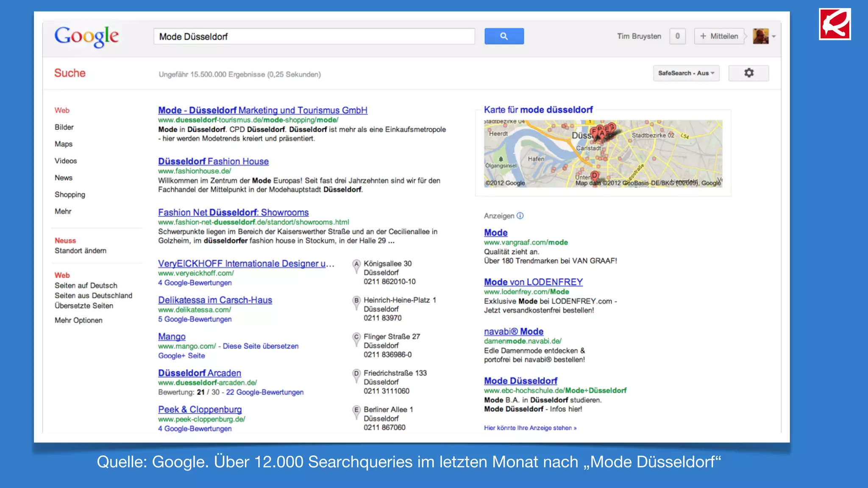
Task: Switch to Maps results
Action: coord(64,144)
